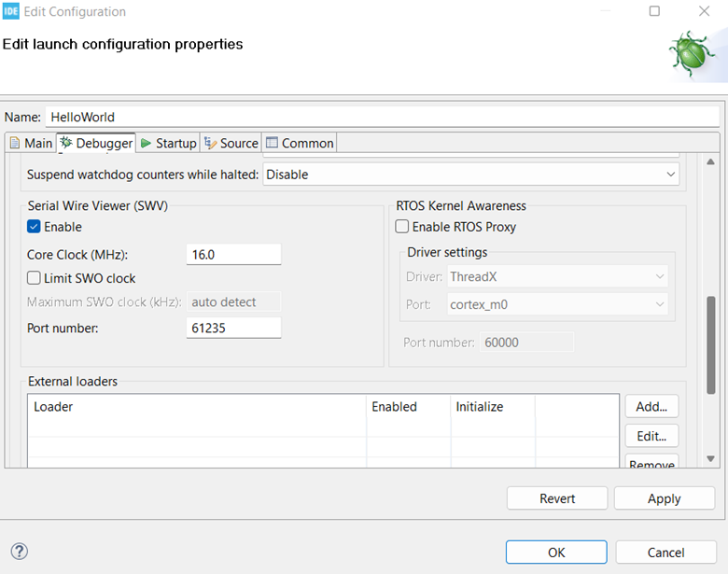The image size is (728, 574).
Task: Click the vertical scrollbar thumb
Action: [x=710, y=345]
